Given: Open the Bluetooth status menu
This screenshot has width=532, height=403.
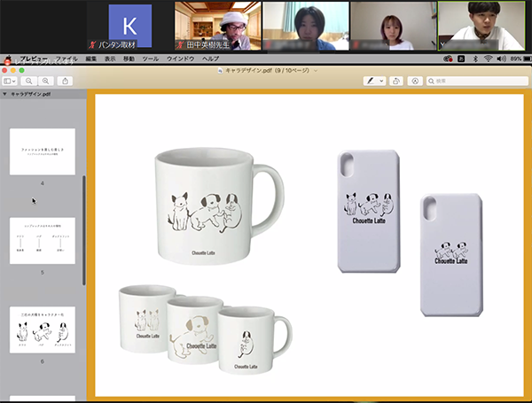Looking at the screenshot, I should (474, 58).
